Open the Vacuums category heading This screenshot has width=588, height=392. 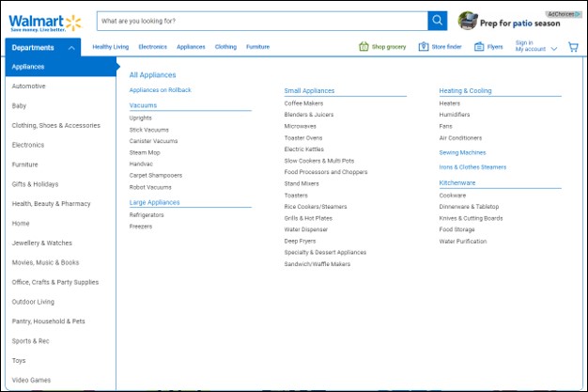pos(143,105)
